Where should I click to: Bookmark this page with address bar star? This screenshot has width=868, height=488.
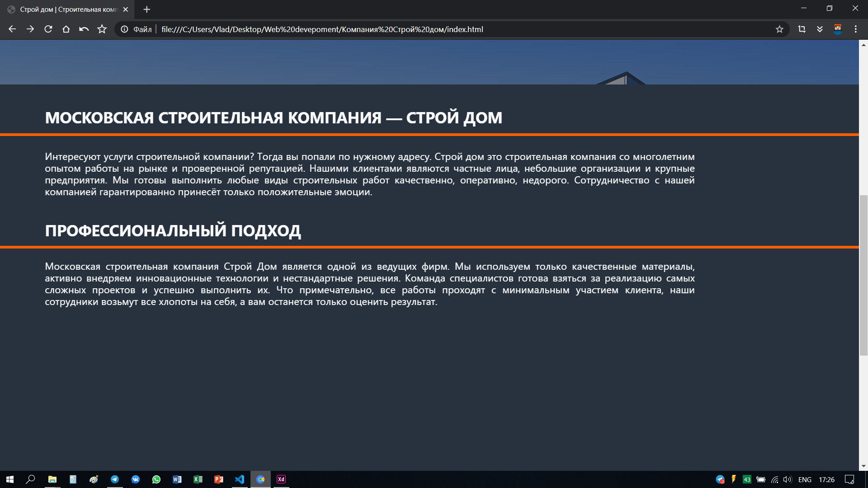coord(779,29)
